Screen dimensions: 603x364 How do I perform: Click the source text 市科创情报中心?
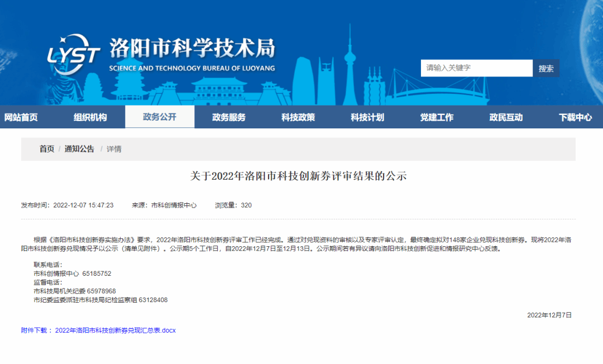[174, 205]
